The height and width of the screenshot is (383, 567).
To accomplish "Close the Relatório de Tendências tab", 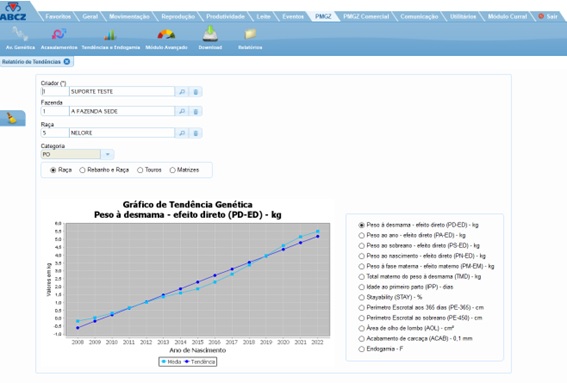I will [67, 61].
